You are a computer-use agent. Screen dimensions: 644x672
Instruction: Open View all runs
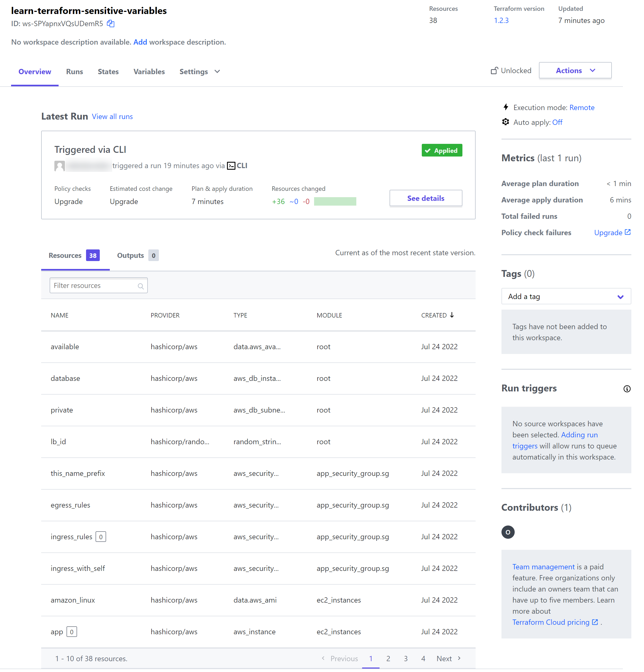pyautogui.click(x=112, y=117)
